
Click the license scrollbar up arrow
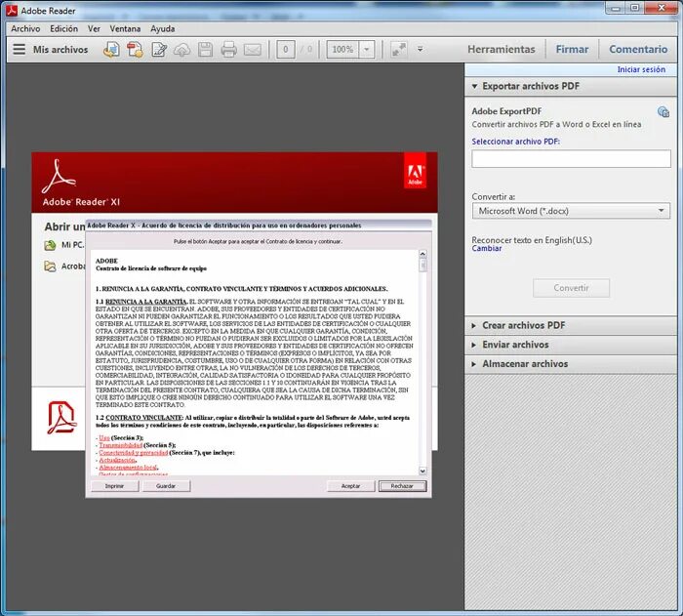click(x=422, y=254)
